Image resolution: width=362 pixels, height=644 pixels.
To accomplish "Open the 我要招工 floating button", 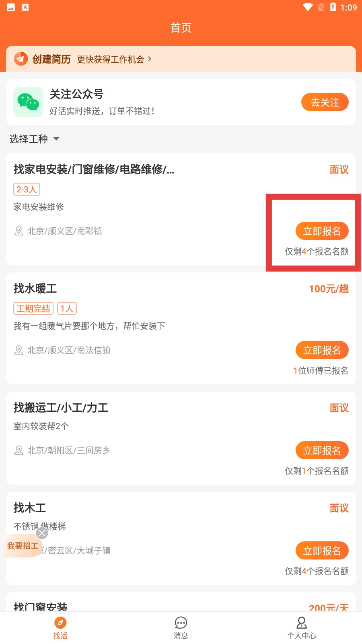I will [x=22, y=546].
